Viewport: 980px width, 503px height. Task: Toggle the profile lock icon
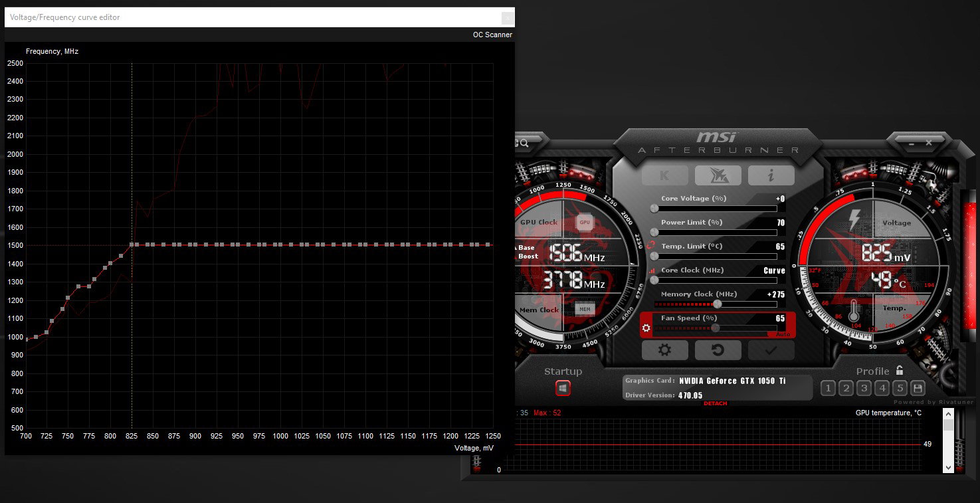(899, 371)
